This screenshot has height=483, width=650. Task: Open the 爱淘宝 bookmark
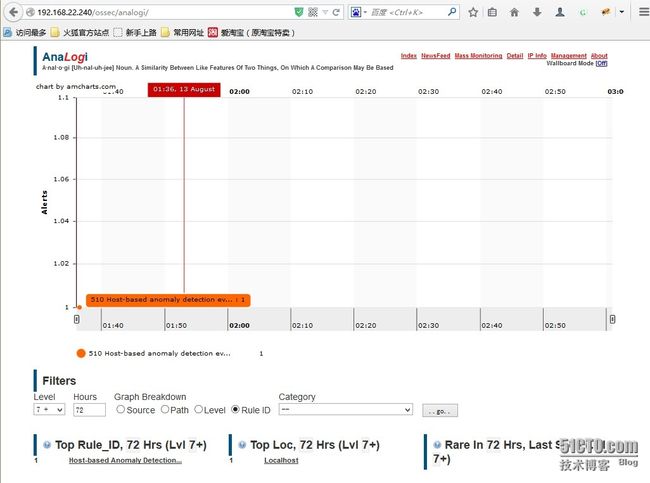(x=252, y=32)
